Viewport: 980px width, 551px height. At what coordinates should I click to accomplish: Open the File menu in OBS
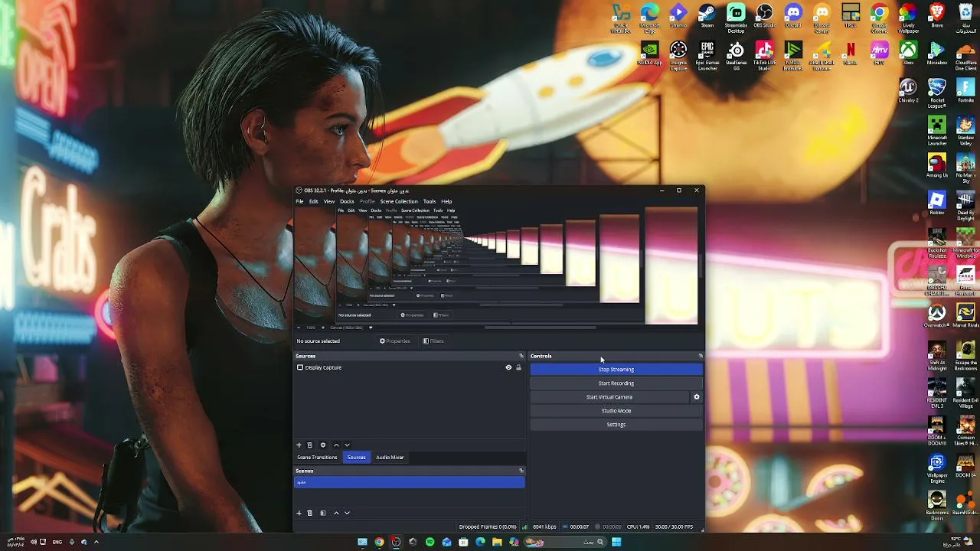pyautogui.click(x=299, y=201)
